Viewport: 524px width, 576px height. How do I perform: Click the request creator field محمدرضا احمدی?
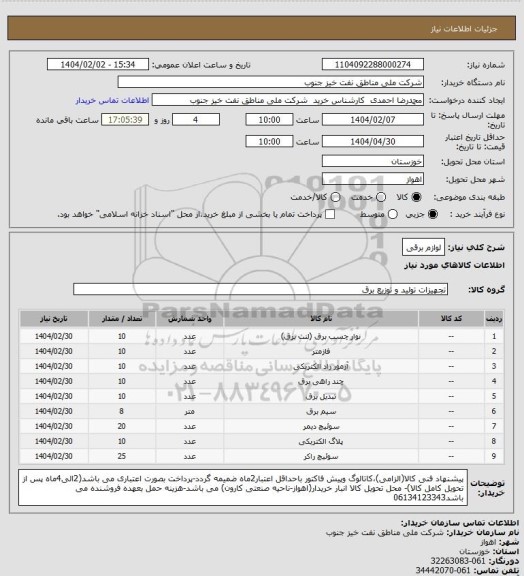288,100
